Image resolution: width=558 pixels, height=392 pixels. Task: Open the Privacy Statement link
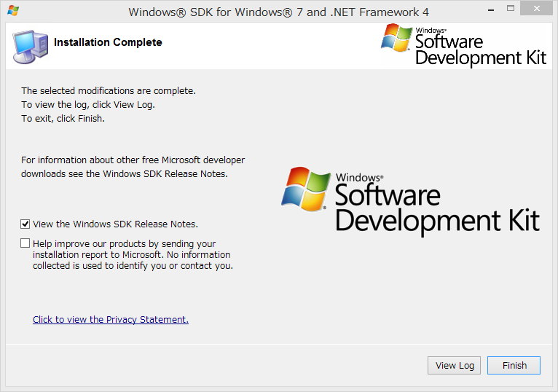(x=111, y=319)
